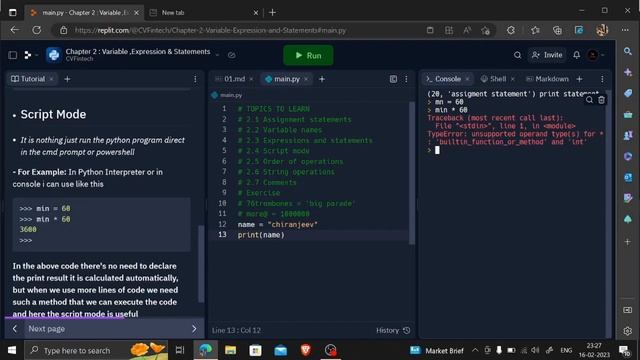
Task: Toggle the Replit sidebar panel icon
Action: click(13, 55)
